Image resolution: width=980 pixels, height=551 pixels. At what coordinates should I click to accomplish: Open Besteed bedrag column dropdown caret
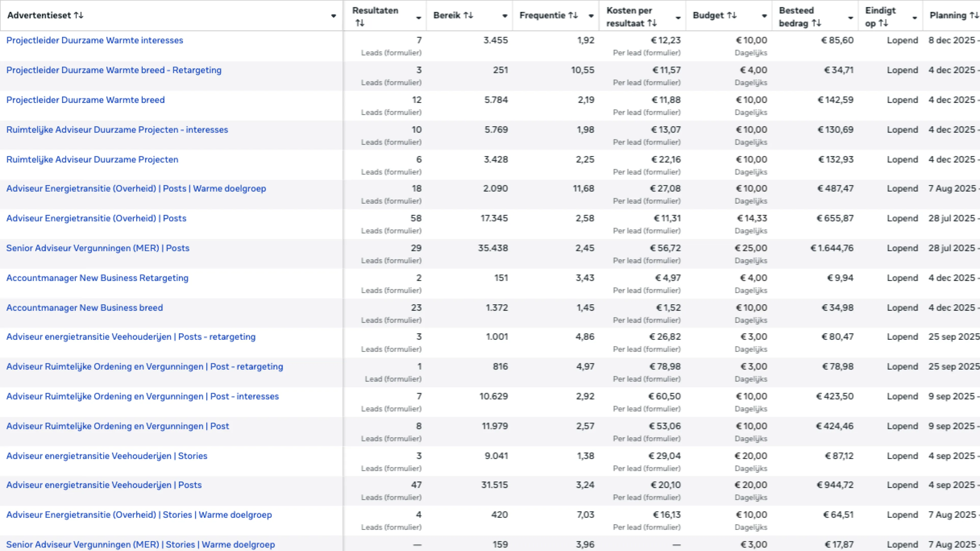[850, 18]
